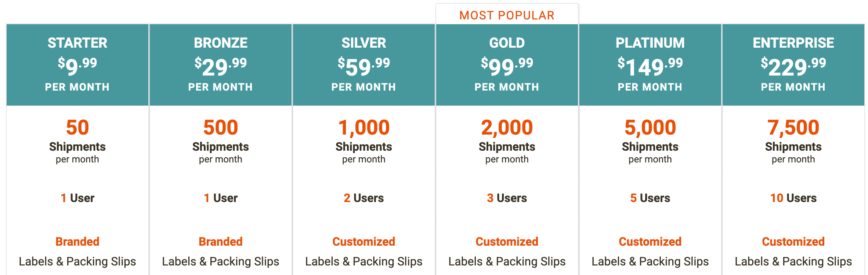
Task: Click the Most Popular badge
Action: coord(507,15)
